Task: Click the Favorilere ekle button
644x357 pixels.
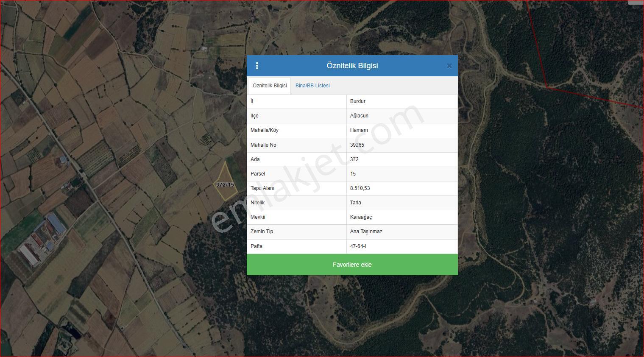Action: [x=352, y=265]
